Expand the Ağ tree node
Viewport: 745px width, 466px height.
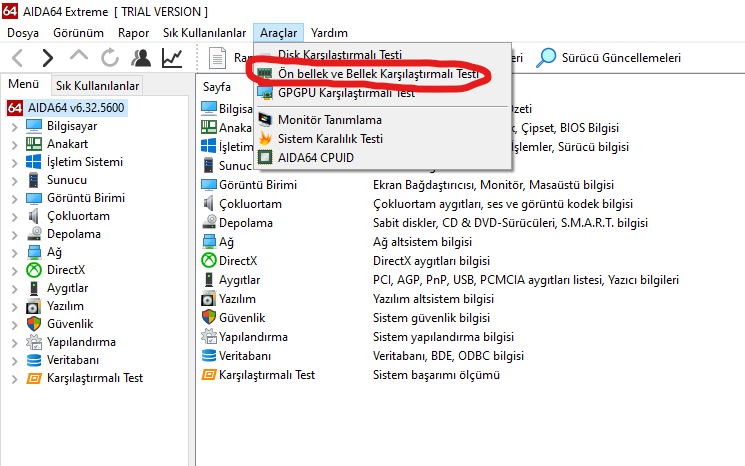point(14,253)
